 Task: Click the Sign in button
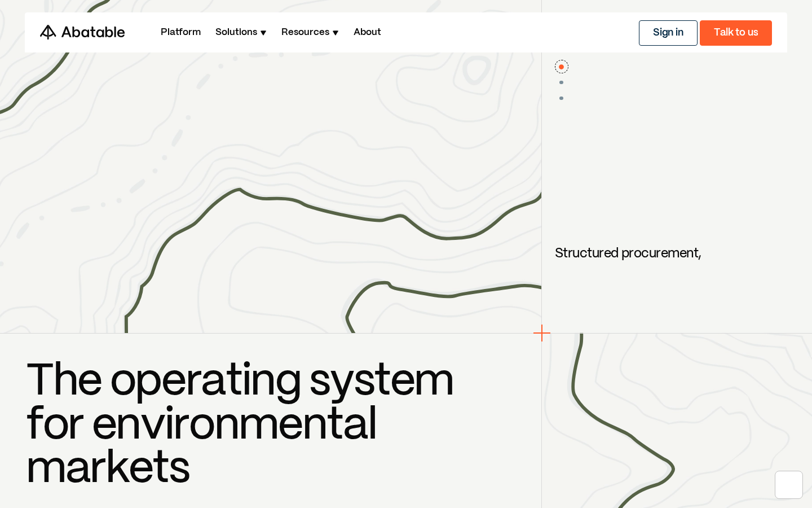pos(668,33)
